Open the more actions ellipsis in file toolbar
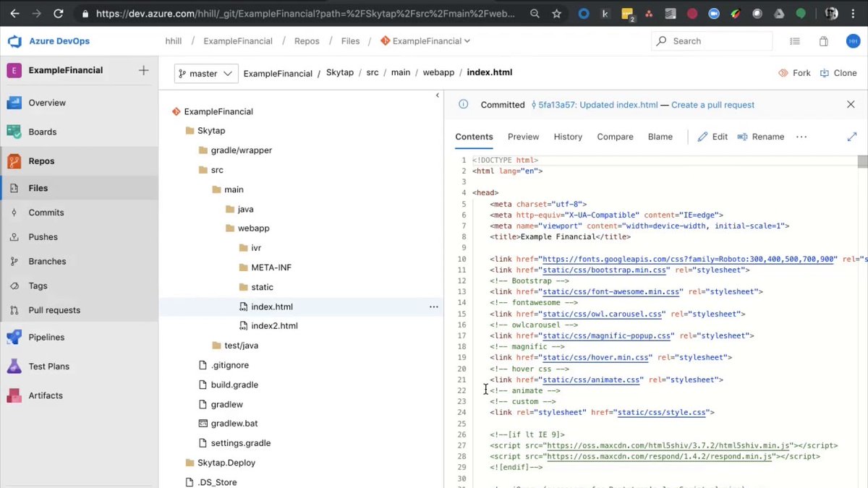868x488 pixels. click(x=801, y=137)
